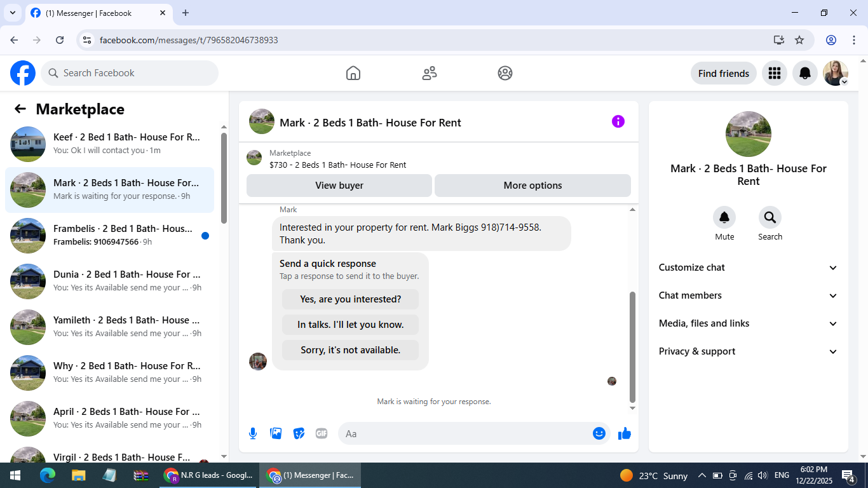The height and width of the screenshot is (488, 868).
Task: Click Find friends button
Action: 724,73
